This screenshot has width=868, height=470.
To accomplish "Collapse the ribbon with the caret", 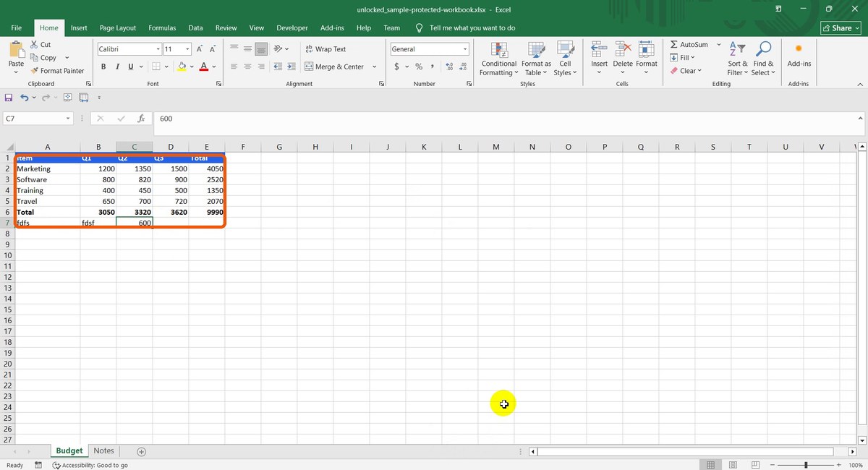I will [860, 84].
